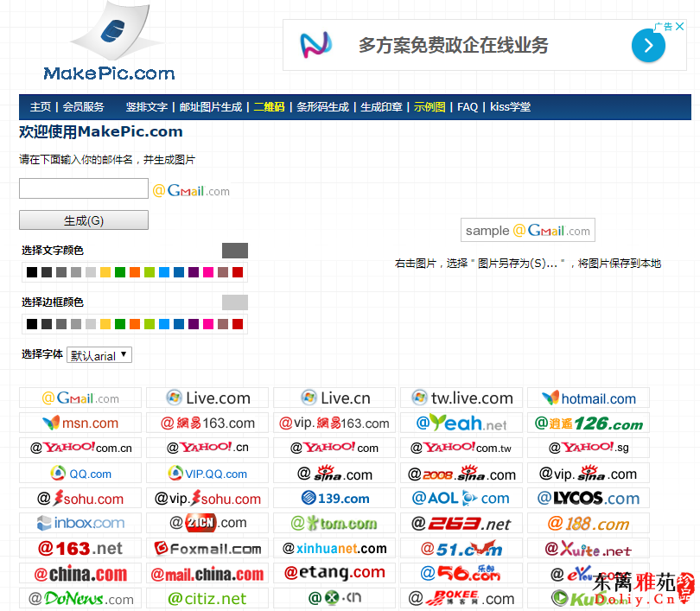
Task: Pick the QQ.com logo tile
Action: (80, 473)
